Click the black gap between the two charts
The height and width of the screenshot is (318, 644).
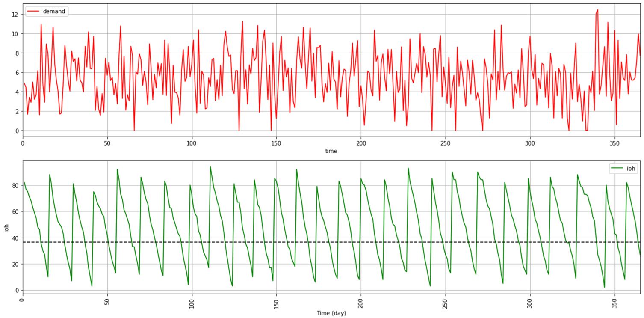click(321, 149)
